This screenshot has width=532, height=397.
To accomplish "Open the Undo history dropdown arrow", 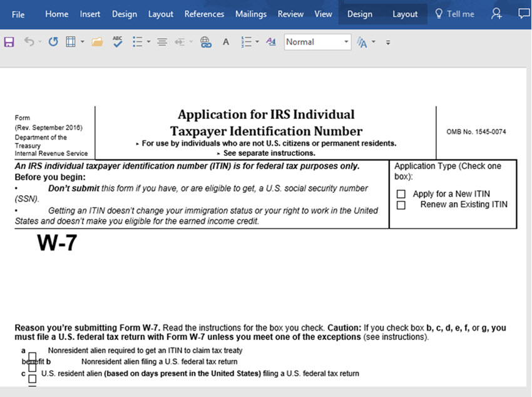I will [39, 42].
